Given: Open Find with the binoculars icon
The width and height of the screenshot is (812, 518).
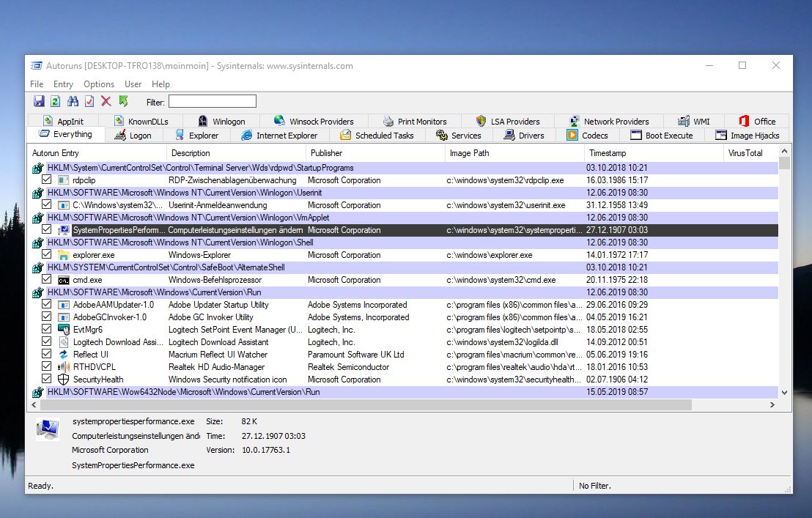Looking at the screenshot, I should click(73, 101).
